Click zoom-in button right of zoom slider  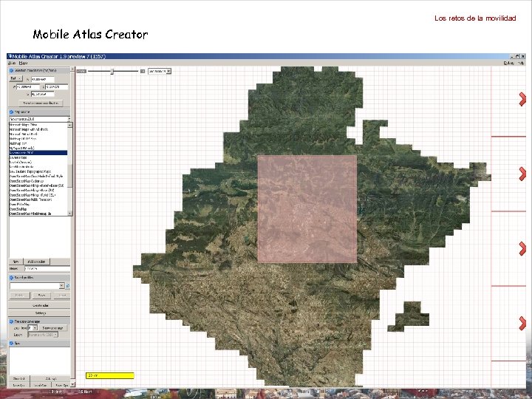coord(143,71)
